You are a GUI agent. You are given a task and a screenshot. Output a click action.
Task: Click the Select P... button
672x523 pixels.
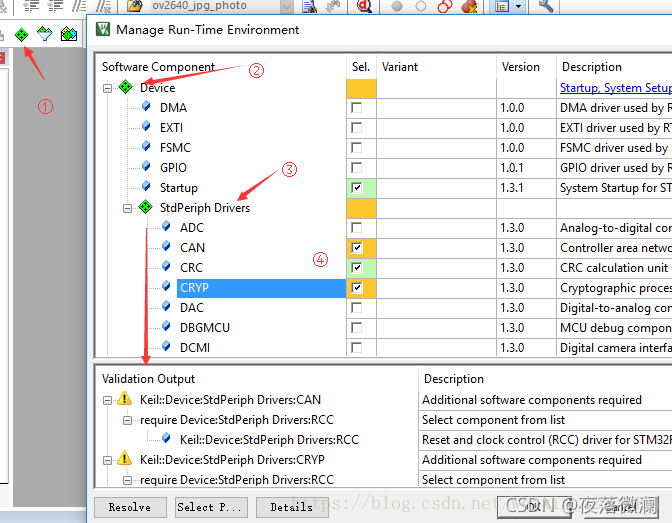tap(211, 507)
